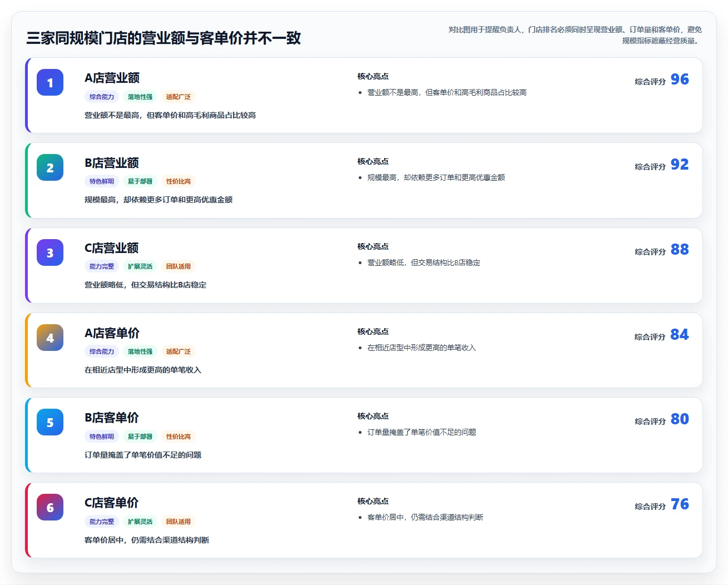Click 扩展灵活 tag in C店营业额 card
This screenshot has width=728, height=585.
pyautogui.click(x=140, y=266)
